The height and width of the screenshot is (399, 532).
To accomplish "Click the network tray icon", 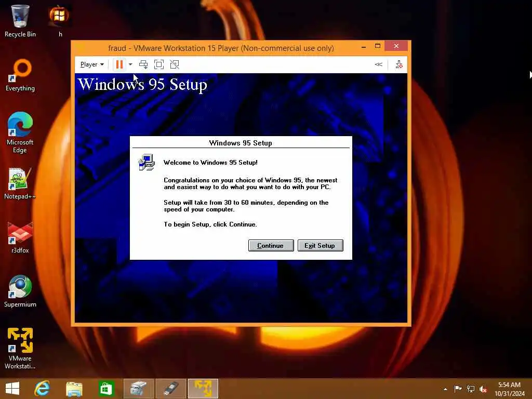I will 471,389.
